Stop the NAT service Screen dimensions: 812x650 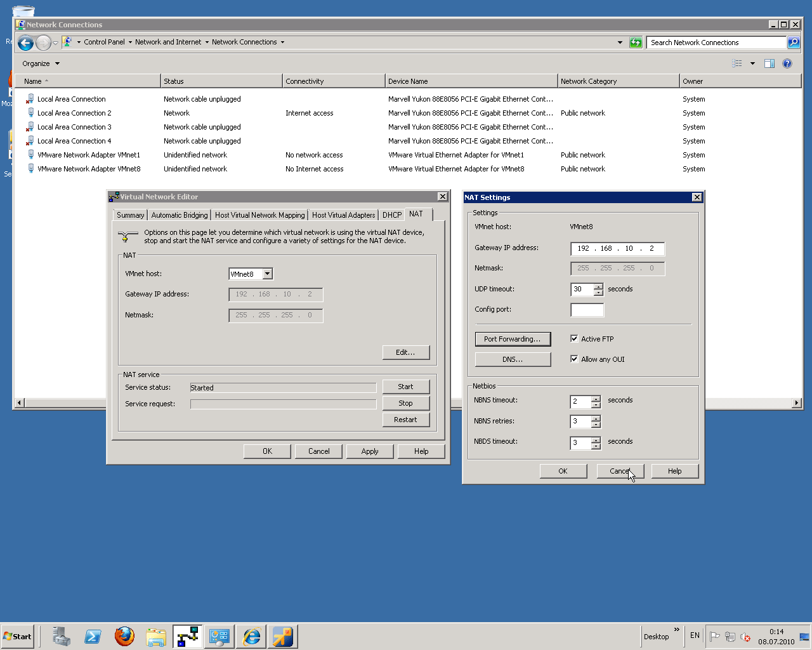pyautogui.click(x=406, y=403)
